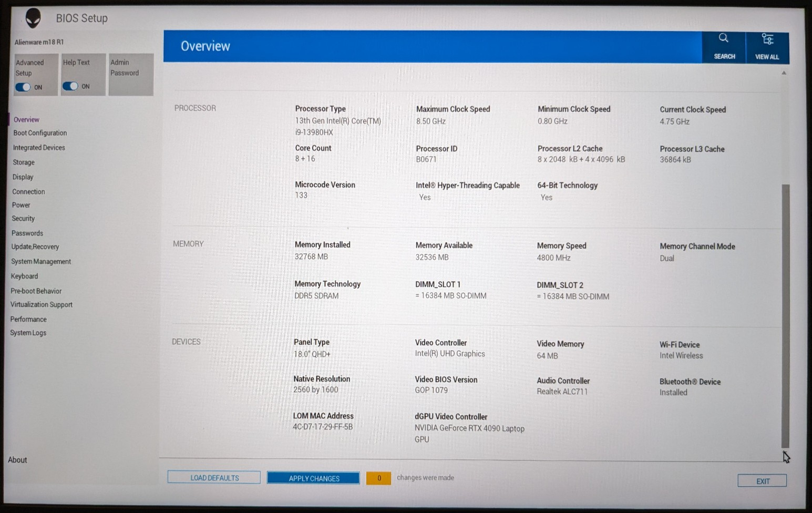Click the EXIT button

pyautogui.click(x=762, y=481)
